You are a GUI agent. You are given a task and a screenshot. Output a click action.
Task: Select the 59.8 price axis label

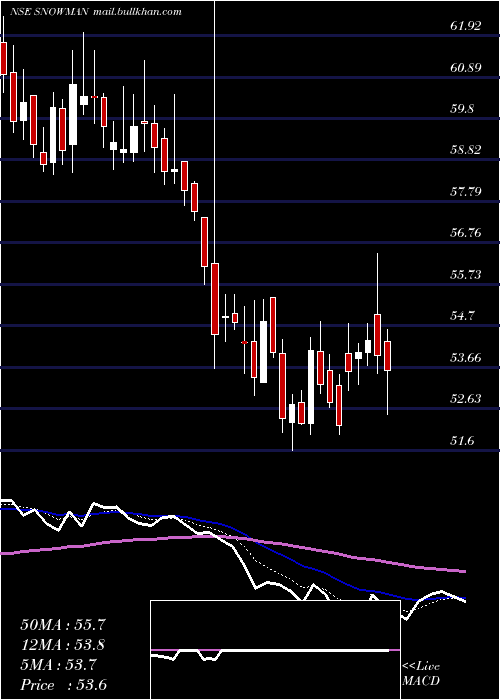pyautogui.click(x=462, y=109)
